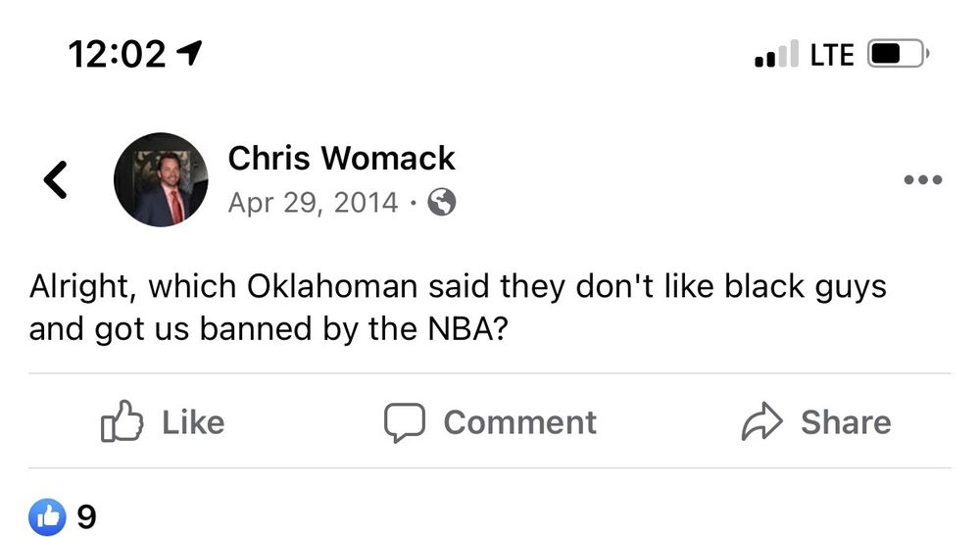This screenshot has height=537, width=980.
Task: Tap the blue like reaction badge
Action: tap(47, 514)
